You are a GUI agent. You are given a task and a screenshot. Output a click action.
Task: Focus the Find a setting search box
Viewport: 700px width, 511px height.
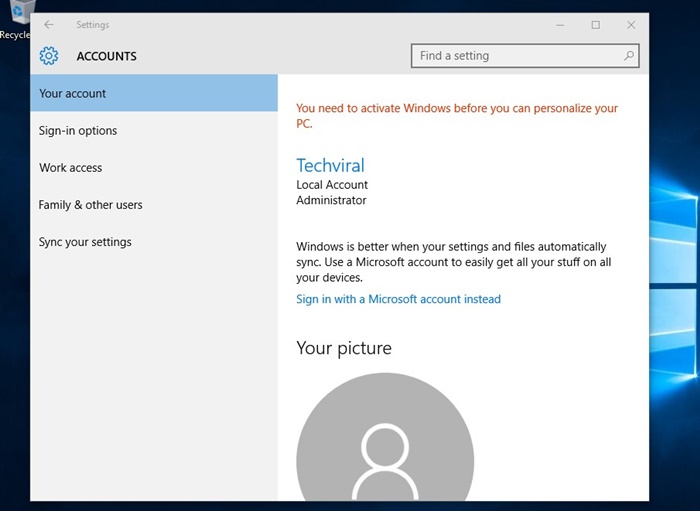click(x=525, y=56)
